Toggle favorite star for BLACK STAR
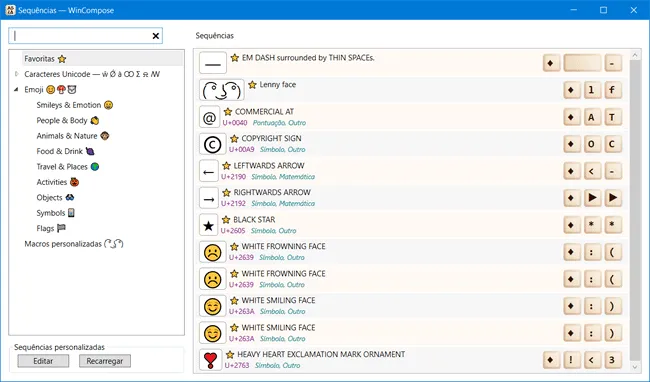 pyautogui.click(x=226, y=220)
